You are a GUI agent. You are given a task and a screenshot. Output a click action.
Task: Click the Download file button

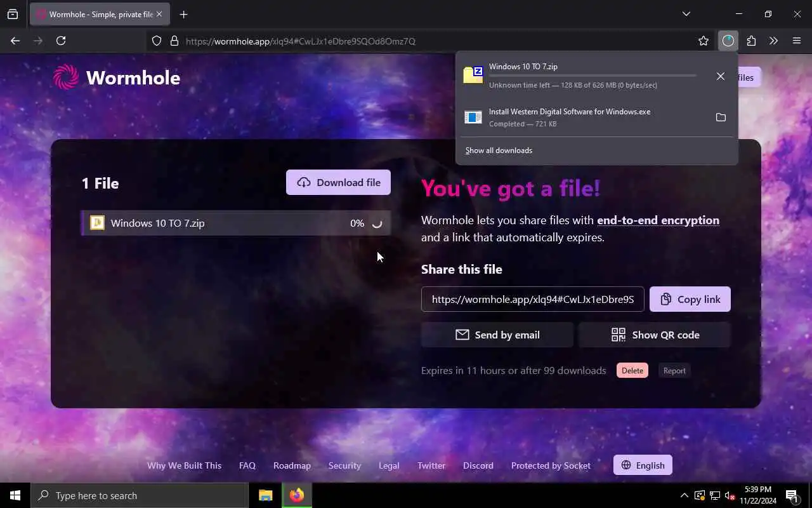338,182
